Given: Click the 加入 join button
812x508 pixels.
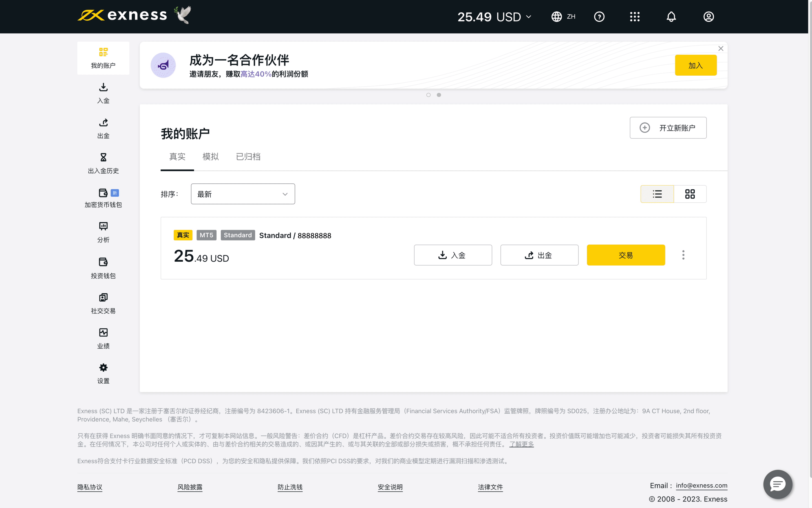Looking at the screenshot, I should pos(696,65).
